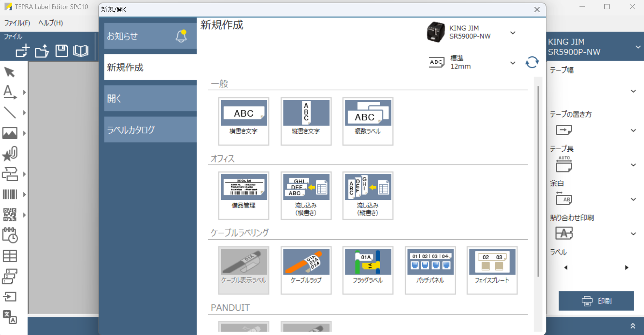Screen dimensions: 644x335
Task: Open the ヘルプ(H) menu
Action: point(51,23)
